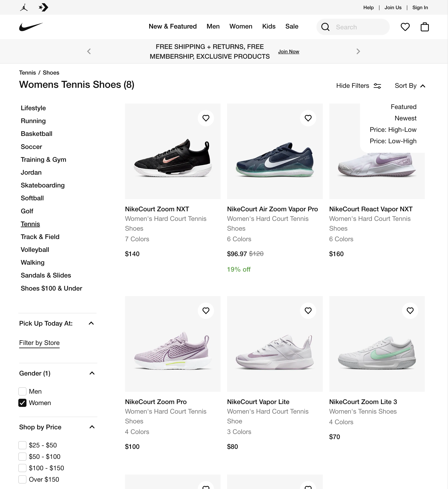Click the search magnifying glass icon
The height and width of the screenshot is (489, 448).
[x=326, y=27]
